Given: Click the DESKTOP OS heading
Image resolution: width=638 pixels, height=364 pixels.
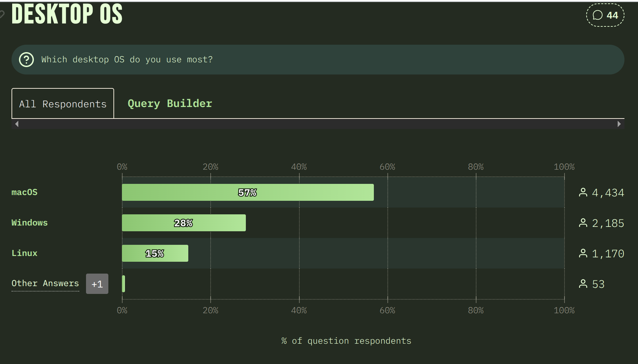Looking at the screenshot, I should point(67,14).
